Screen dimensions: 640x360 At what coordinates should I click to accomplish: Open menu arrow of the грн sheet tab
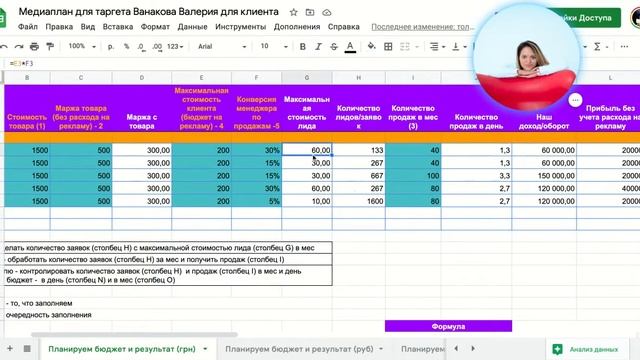(x=205, y=349)
